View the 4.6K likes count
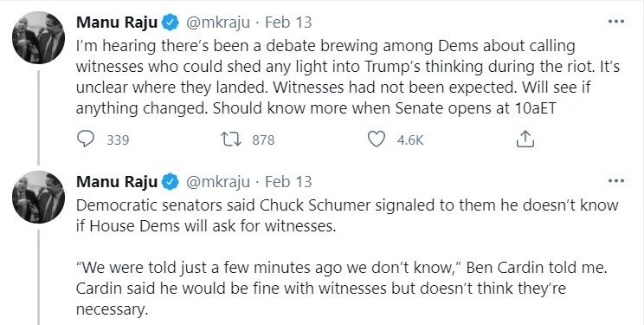Screen dimensions: 644x325 coord(410,140)
